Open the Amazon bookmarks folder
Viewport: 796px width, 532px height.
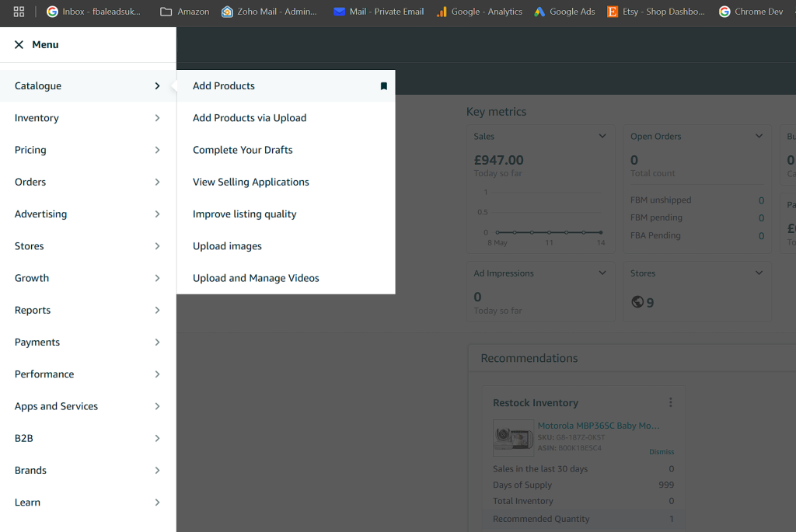[x=184, y=12]
